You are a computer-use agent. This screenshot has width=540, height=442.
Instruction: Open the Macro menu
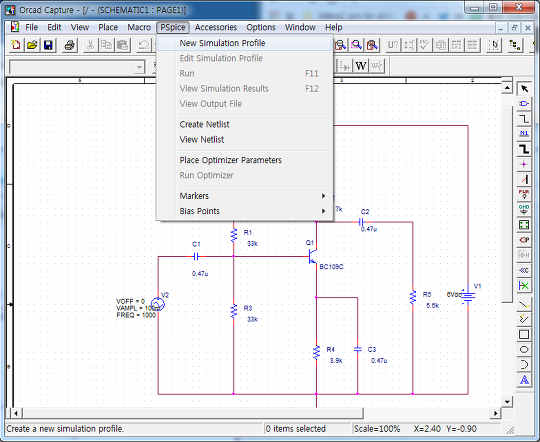(139, 27)
